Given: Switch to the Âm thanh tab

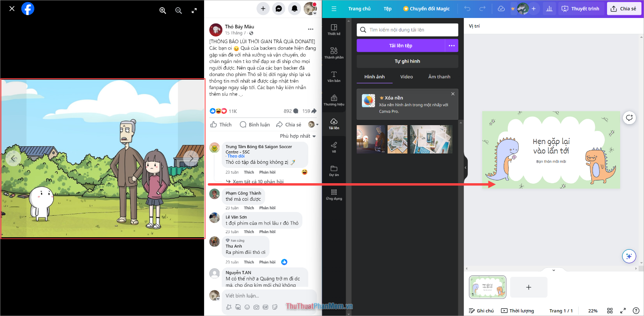Looking at the screenshot, I should (x=439, y=77).
